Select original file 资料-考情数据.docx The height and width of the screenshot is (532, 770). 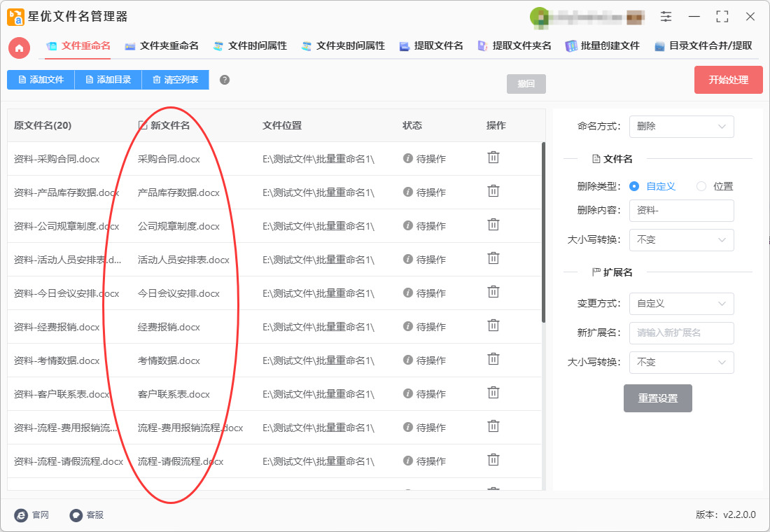tap(57, 360)
